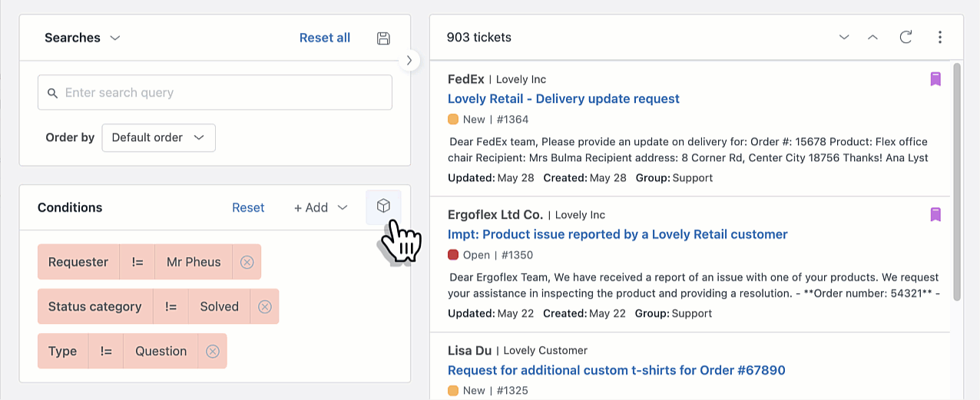980x400 pixels.
Task: Change the != operator on Type condition
Action: pyautogui.click(x=106, y=351)
